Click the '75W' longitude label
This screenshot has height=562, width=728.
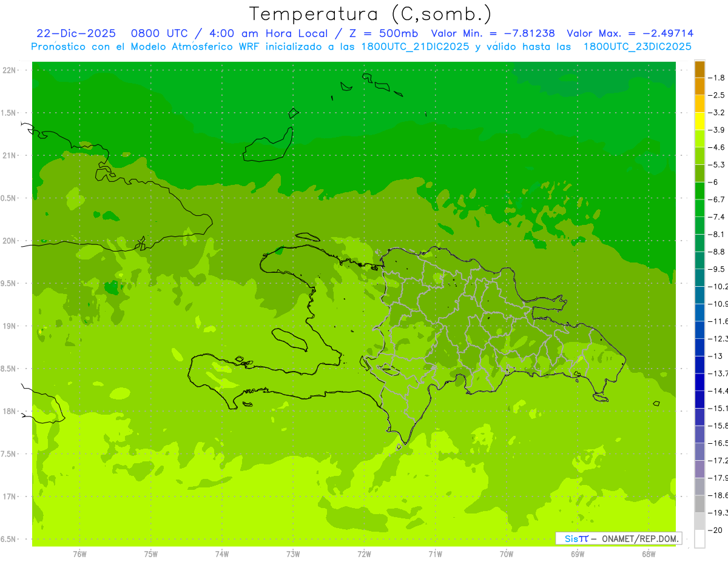point(151,554)
